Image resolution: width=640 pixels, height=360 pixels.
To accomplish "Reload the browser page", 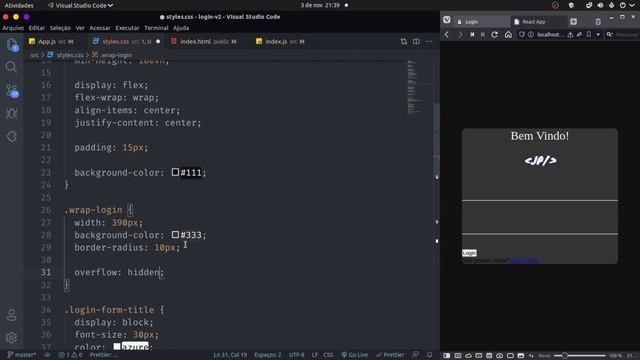I will click(495, 35).
